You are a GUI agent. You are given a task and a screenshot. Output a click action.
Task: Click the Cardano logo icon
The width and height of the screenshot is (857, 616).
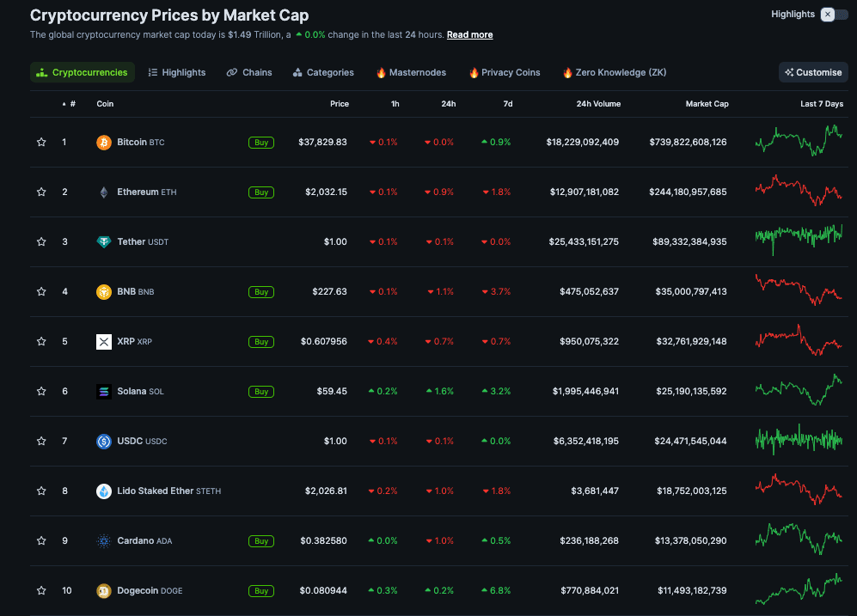click(x=104, y=541)
